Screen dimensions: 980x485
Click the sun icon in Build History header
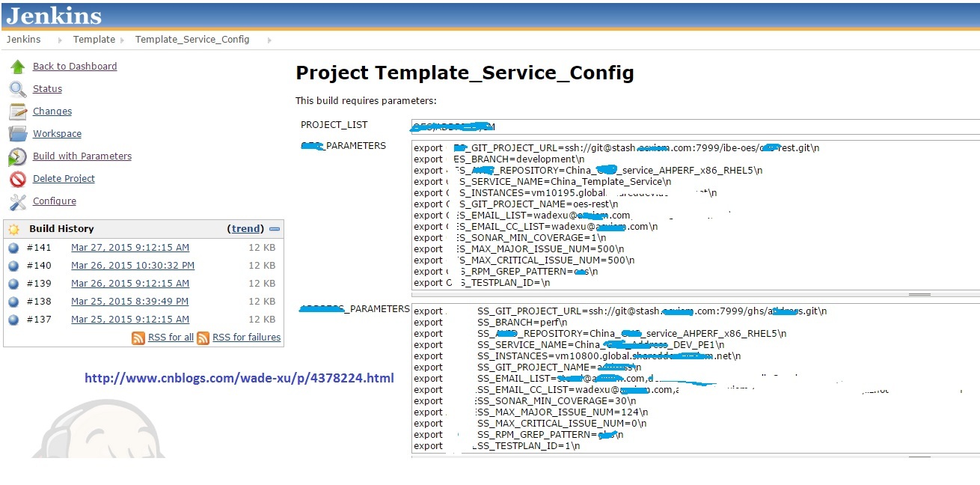(13, 229)
